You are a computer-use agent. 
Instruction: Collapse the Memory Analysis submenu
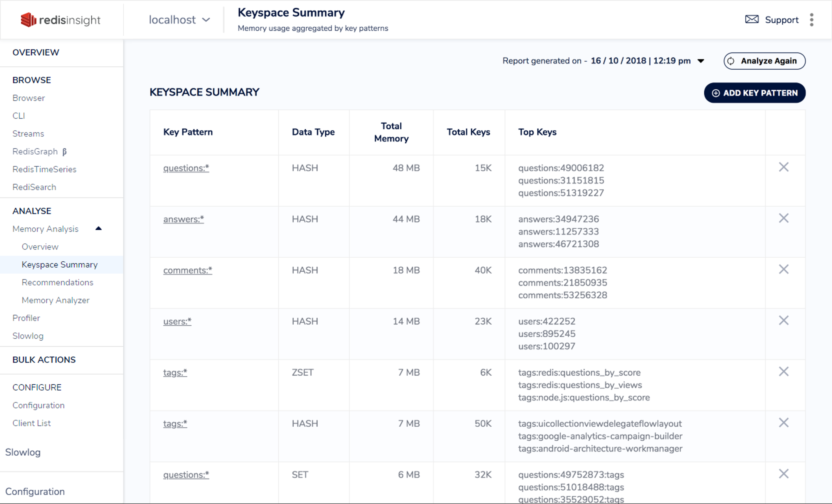pyautogui.click(x=98, y=229)
